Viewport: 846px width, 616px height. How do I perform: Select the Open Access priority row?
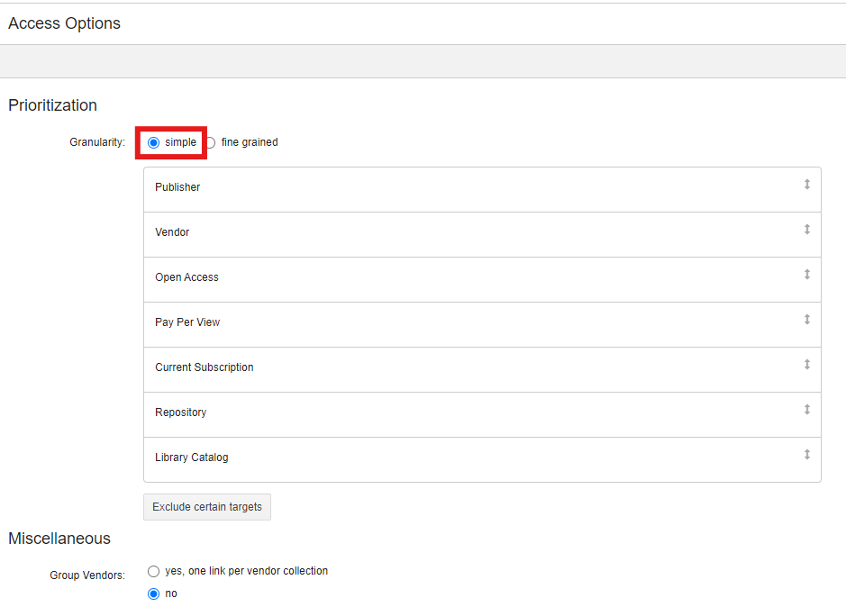(482, 279)
